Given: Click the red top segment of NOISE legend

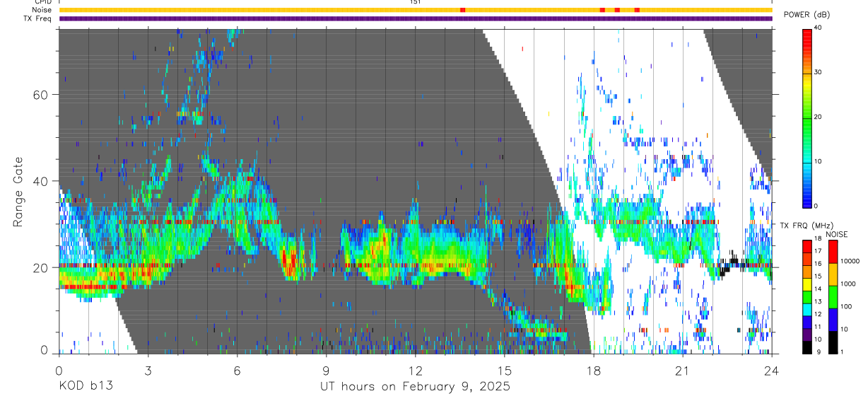Looking at the screenshot, I should (x=833, y=252).
